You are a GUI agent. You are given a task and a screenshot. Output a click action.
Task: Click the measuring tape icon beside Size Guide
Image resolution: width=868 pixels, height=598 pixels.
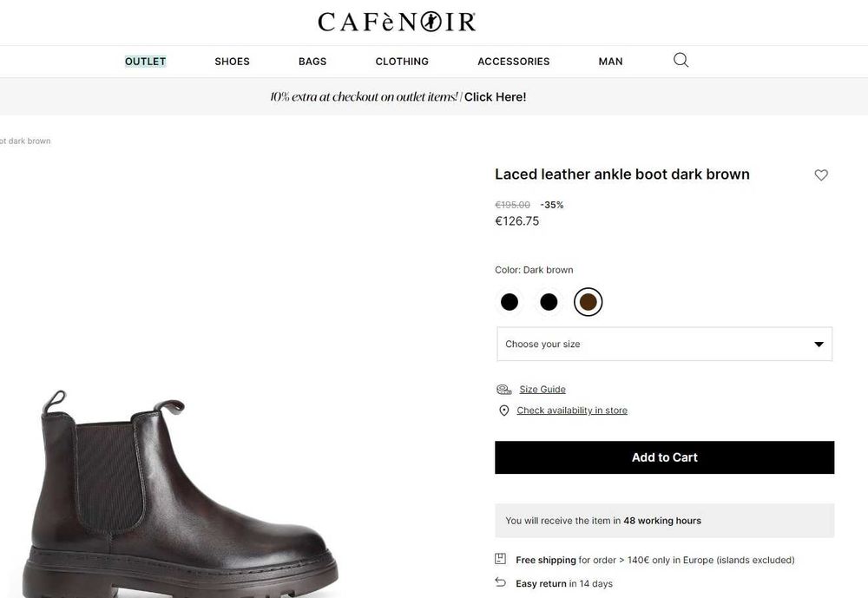pos(503,390)
